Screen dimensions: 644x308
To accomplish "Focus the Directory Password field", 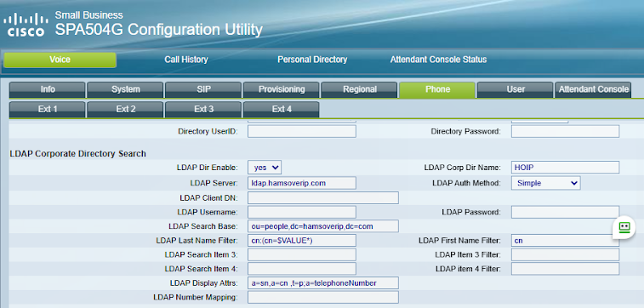I will 565,131.
